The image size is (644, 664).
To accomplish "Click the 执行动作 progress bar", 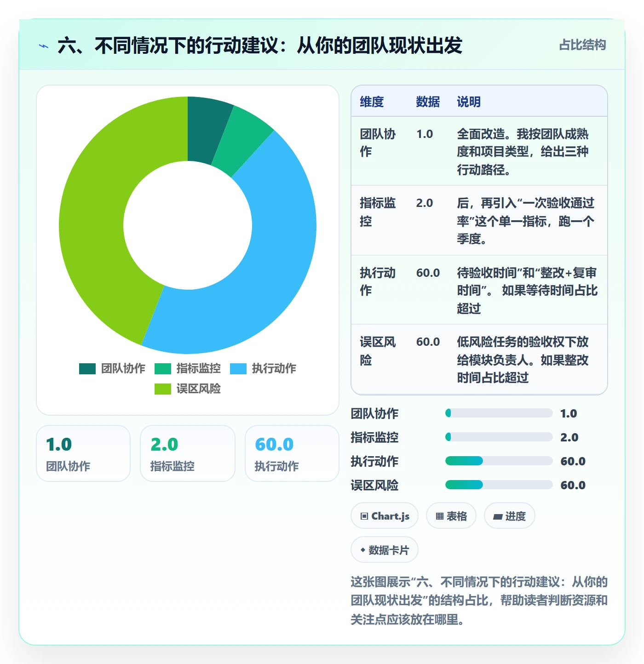I will [x=499, y=461].
